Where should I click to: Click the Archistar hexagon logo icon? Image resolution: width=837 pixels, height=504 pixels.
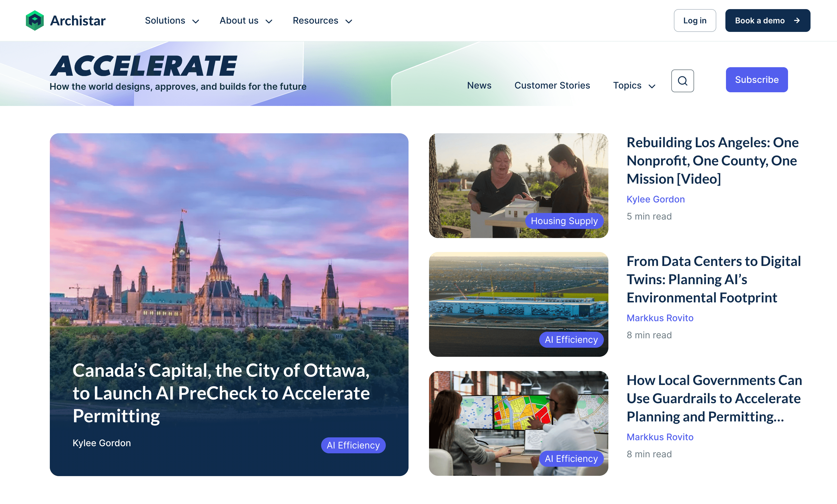(35, 21)
